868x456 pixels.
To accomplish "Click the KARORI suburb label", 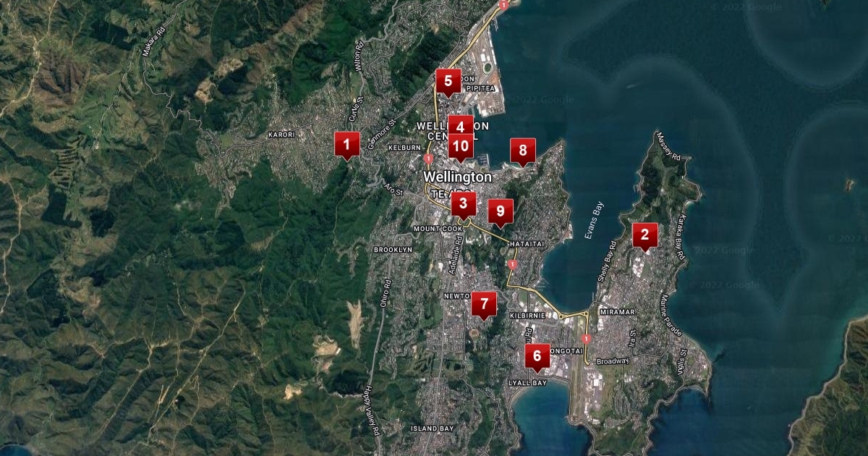I will (281, 135).
